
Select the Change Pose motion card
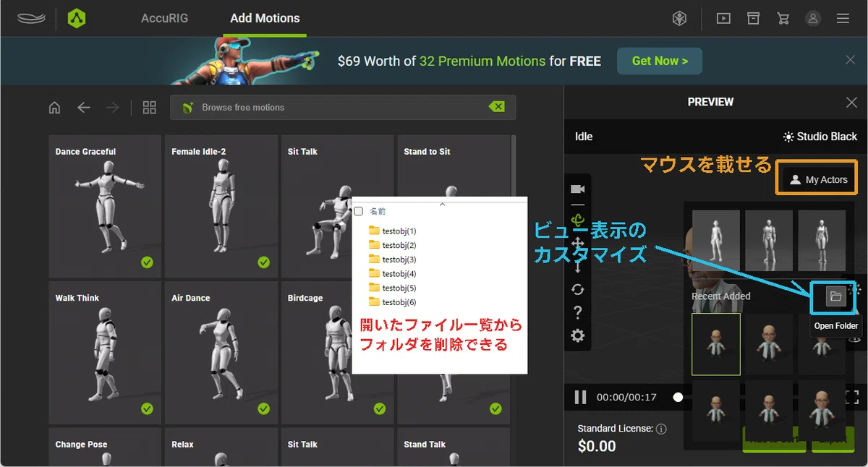pyautogui.click(x=105, y=447)
